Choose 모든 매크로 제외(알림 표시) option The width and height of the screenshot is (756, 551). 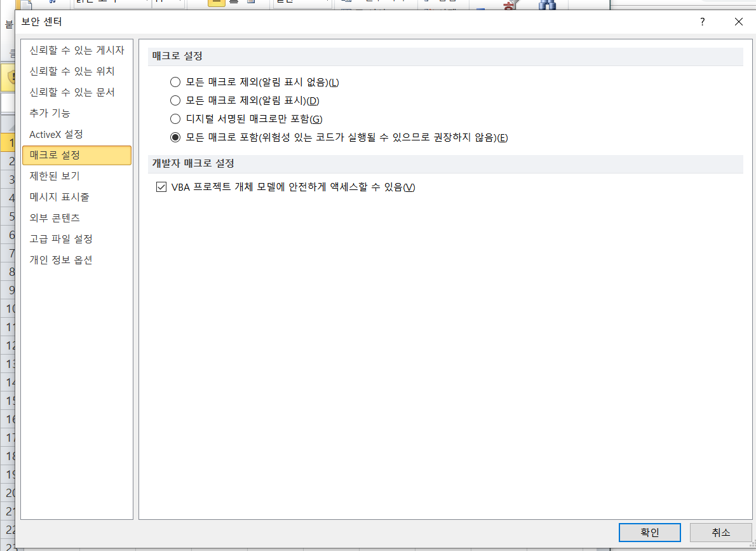(175, 100)
